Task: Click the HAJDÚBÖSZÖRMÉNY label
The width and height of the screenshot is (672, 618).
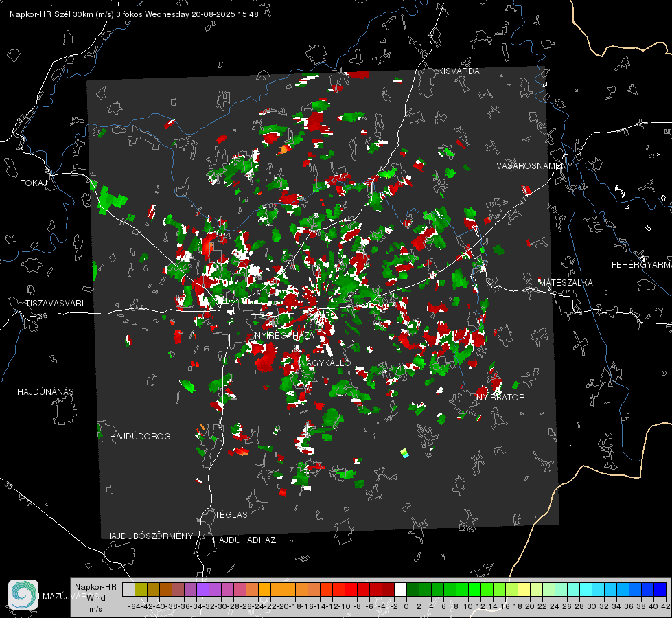Action: (x=149, y=536)
